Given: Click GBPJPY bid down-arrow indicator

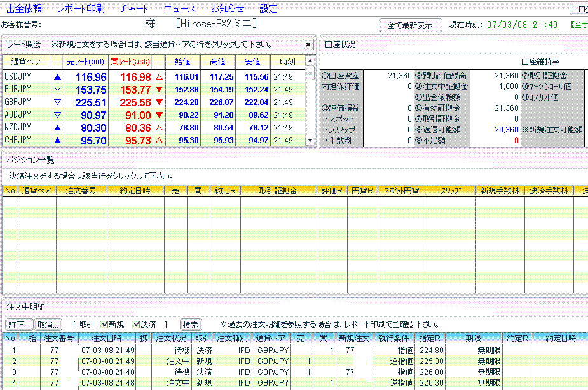Looking at the screenshot, I should pos(57,102).
